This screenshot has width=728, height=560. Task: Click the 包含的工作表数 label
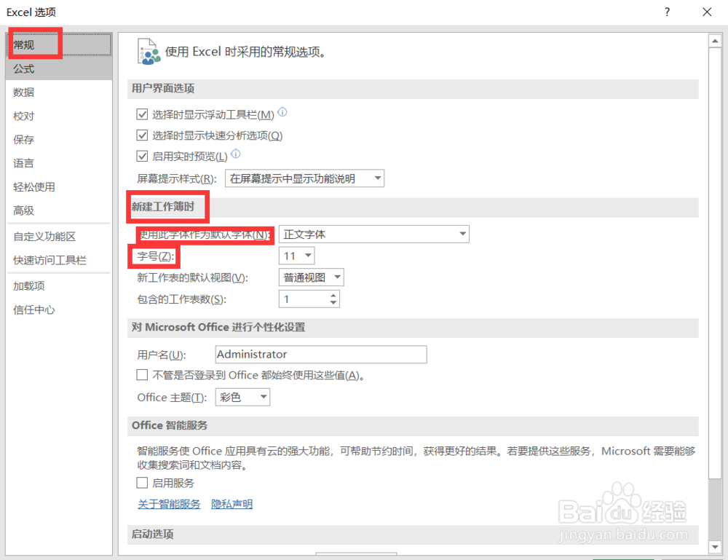tap(181, 299)
